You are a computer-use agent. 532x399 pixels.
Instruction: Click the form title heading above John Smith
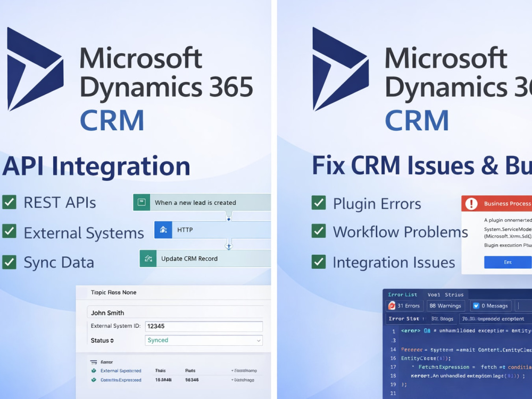pos(113,293)
